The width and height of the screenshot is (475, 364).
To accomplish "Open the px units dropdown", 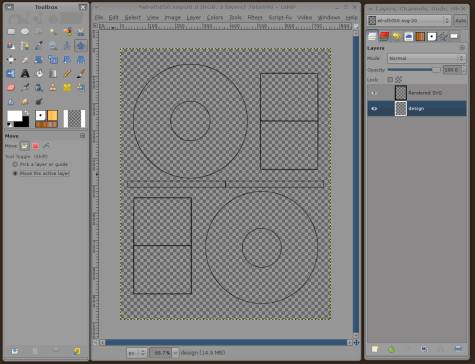I will point(137,353).
